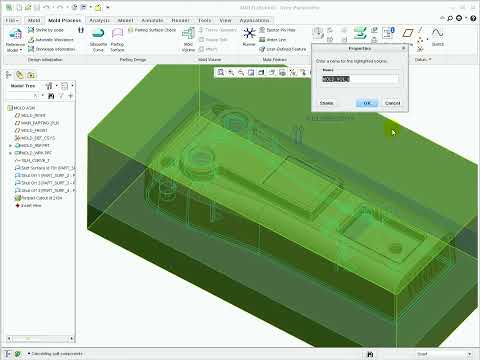
Task: Click Cancel in the Properties dialog
Action: [x=392, y=103]
